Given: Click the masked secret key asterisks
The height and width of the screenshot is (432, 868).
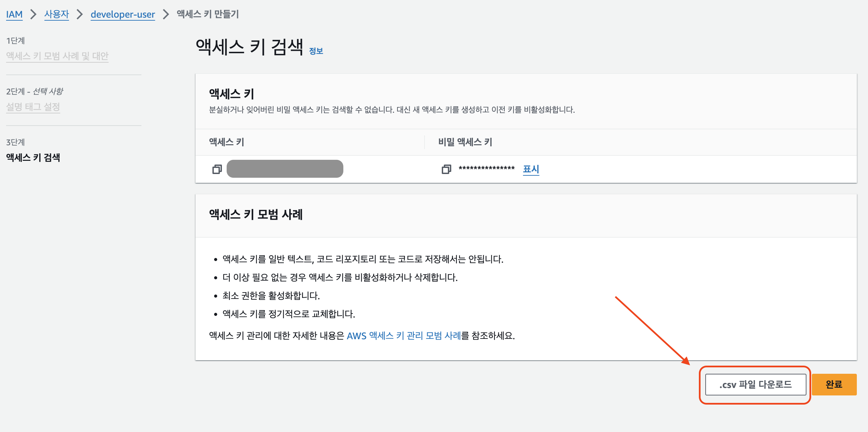Looking at the screenshot, I should click(486, 169).
